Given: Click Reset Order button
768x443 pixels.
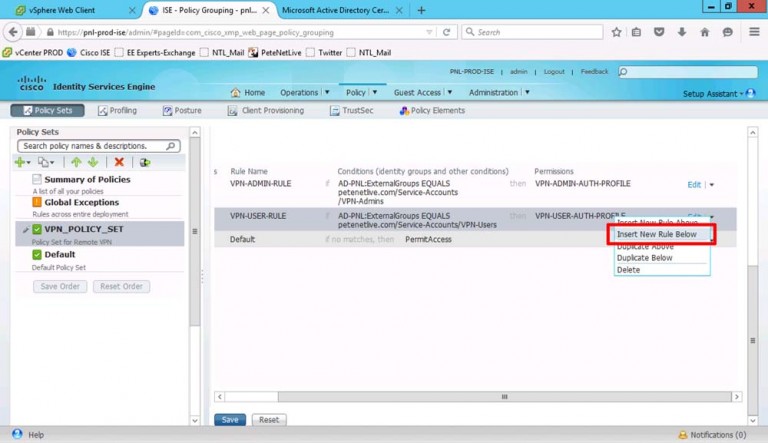Looking at the screenshot, I should point(121,286).
